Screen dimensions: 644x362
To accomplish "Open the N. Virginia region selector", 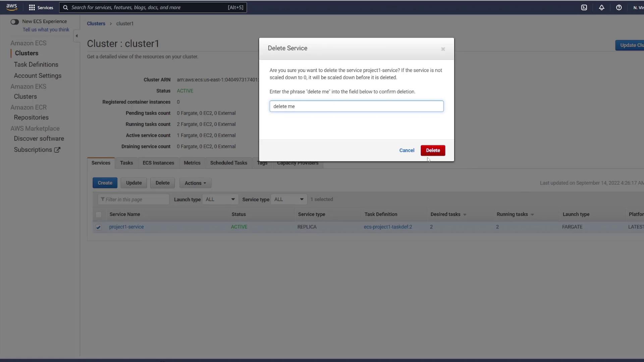I will coord(638,7).
